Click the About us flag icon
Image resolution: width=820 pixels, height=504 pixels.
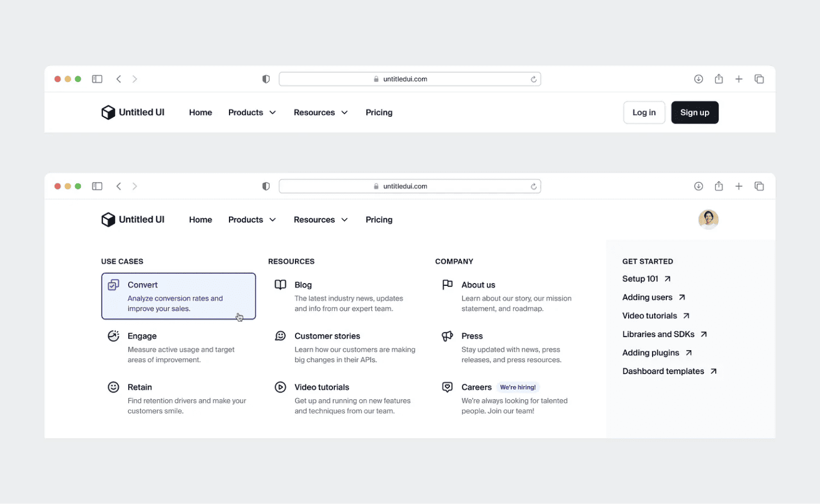point(448,285)
